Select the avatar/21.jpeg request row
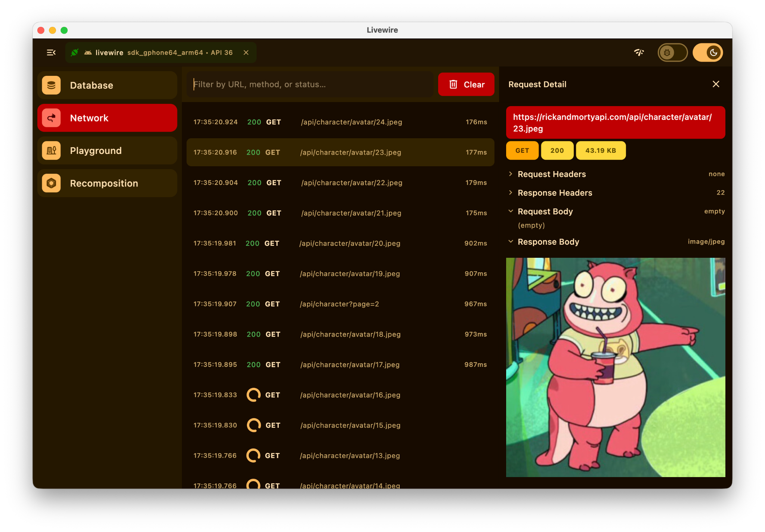The width and height of the screenshot is (765, 532). tap(340, 213)
